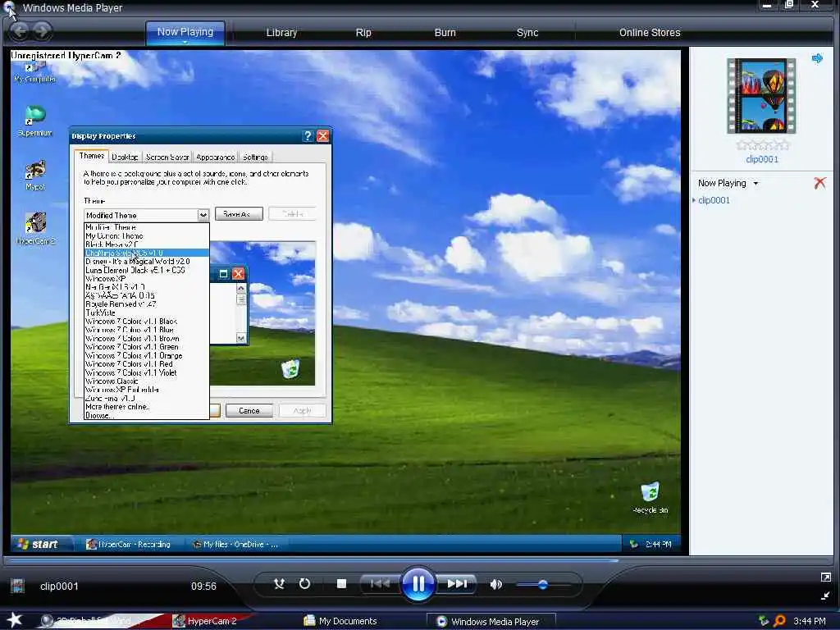
Task: Click Save As in Display Properties
Action: tap(239, 214)
